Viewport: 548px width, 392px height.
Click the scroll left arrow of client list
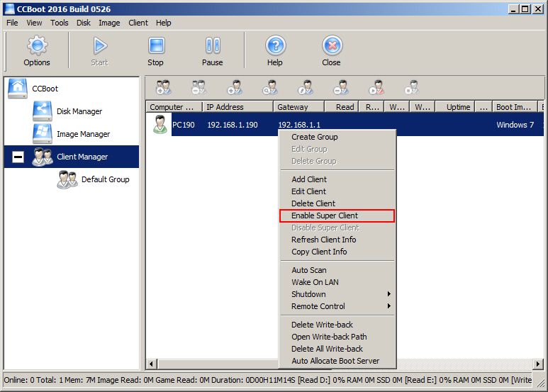(151, 364)
